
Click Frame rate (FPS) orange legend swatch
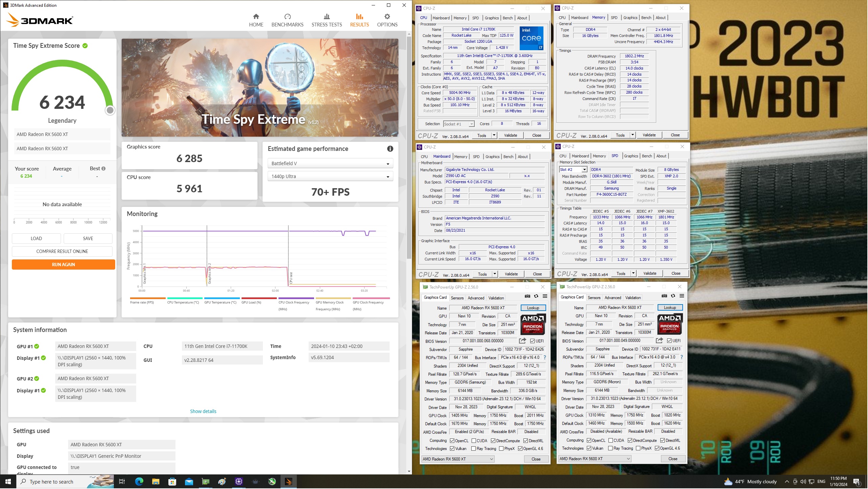tap(148, 299)
